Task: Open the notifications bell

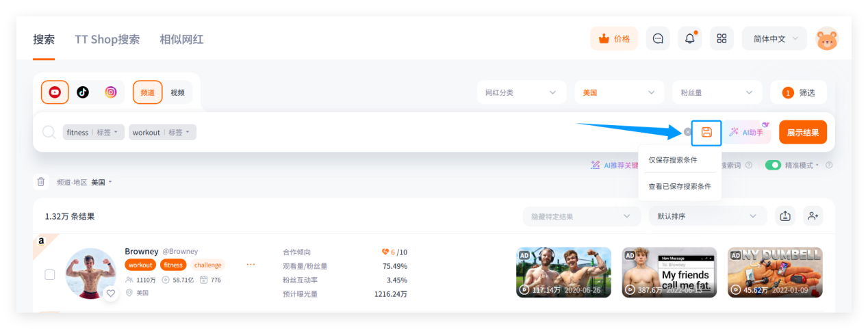Action: click(x=689, y=39)
